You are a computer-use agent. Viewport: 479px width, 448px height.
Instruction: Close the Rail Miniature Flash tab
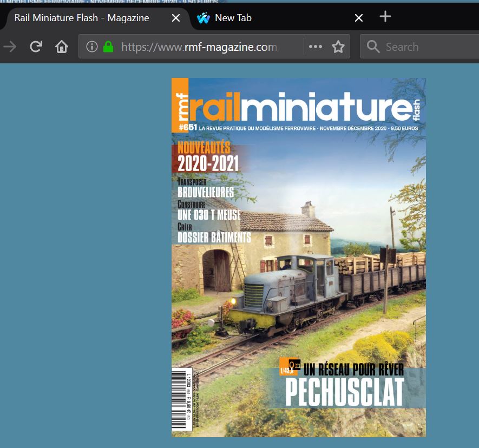tap(176, 18)
